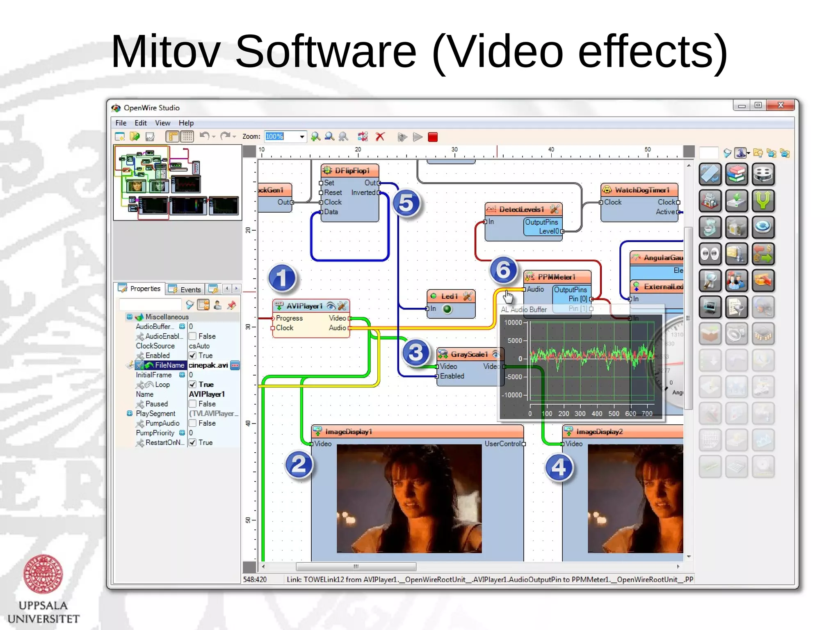This screenshot has height=630, width=840.
Task: Click the red pushpin icon in properties panel
Action: tap(232, 305)
